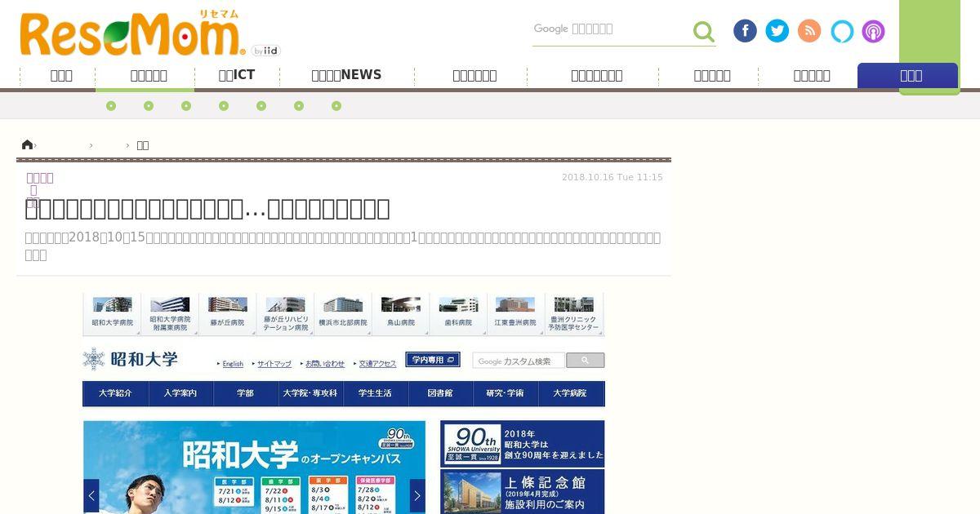Click 江東豊洲病院 thumbnail

pyautogui.click(x=515, y=314)
